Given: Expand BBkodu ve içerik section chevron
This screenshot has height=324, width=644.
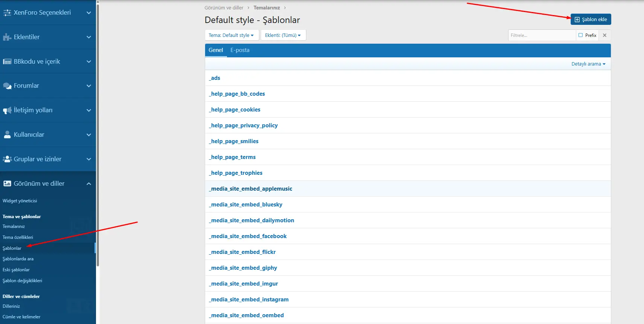Looking at the screenshot, I should pos(89,61).
